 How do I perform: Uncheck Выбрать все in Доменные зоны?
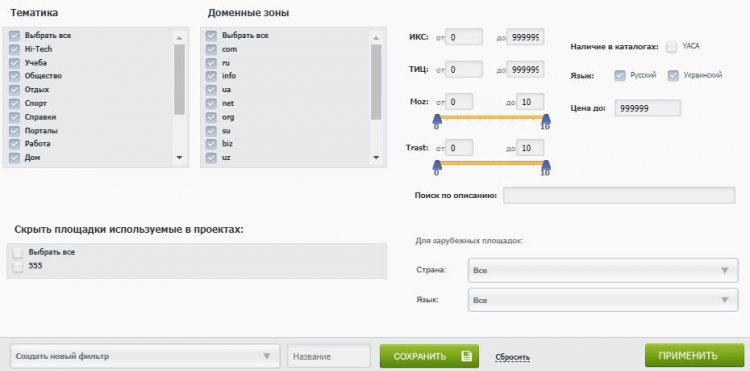[211, 36]
